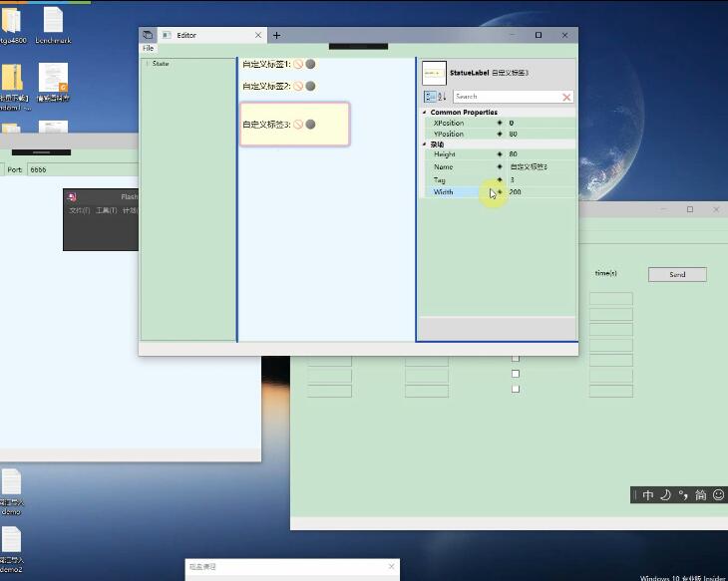Click gray status circle of 自定义标签2
Screen dimensions: 728x581
coord(310,86)
